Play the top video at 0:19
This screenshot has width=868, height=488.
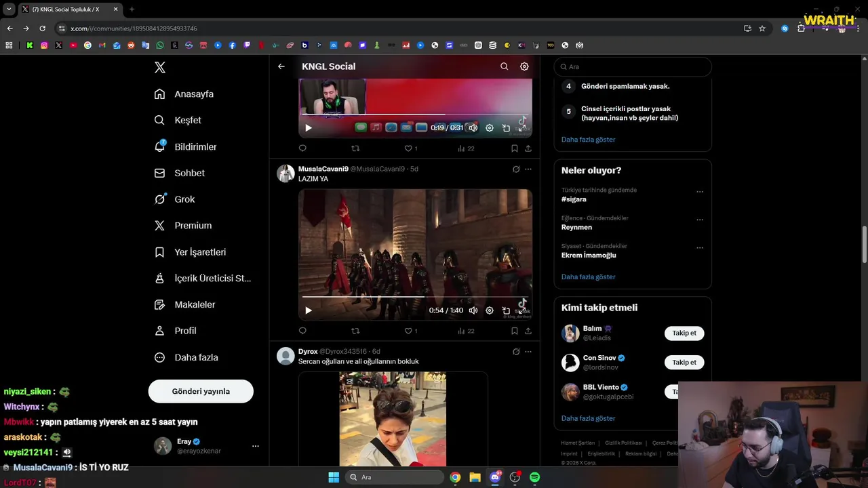309,127
